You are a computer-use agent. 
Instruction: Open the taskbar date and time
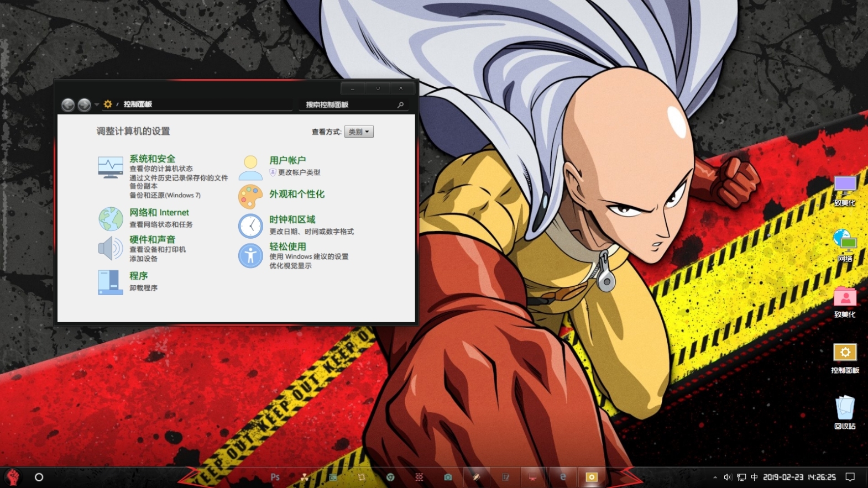tap(799, 477)
